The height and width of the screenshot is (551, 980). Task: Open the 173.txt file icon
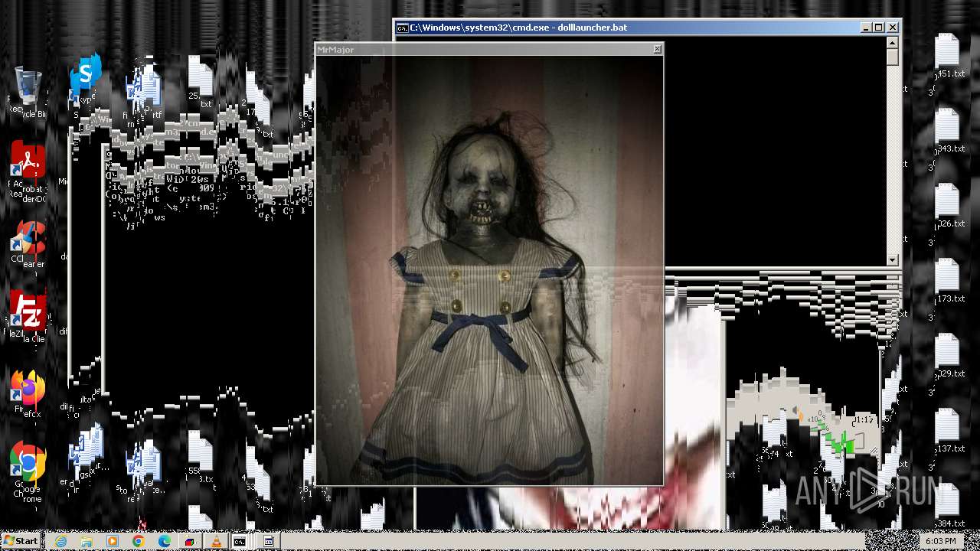(948, 281)
